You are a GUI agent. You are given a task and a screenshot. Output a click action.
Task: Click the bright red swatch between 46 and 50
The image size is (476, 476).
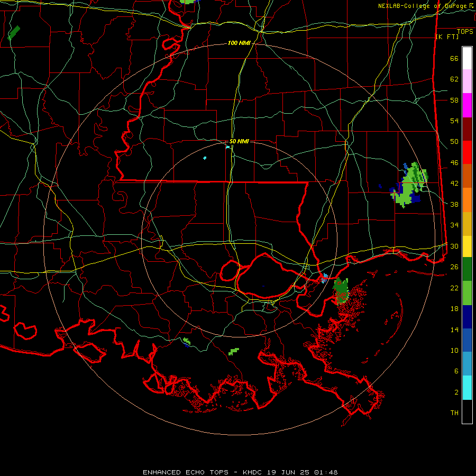tap(467, 152)
